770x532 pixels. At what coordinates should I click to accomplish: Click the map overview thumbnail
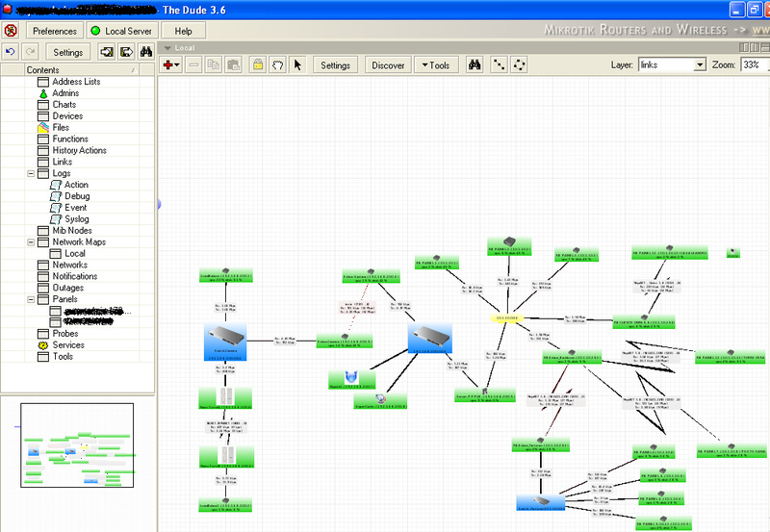click(x=77, y=445)
